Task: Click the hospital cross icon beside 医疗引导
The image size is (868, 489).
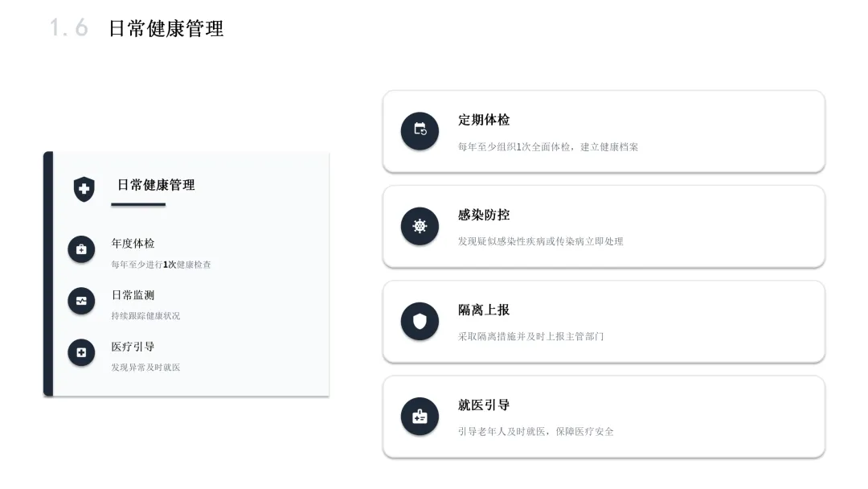Action: 81,352
